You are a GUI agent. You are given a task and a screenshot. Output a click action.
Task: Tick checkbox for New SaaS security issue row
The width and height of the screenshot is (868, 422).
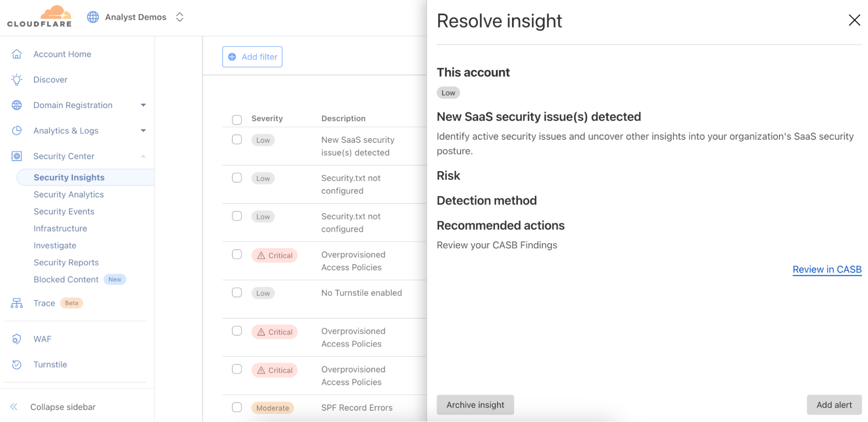point(237,139)
